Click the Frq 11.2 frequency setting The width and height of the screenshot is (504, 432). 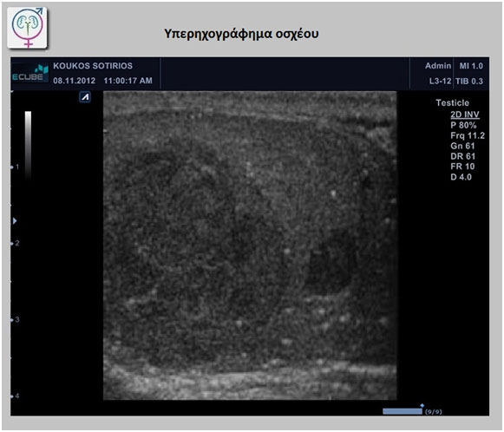(x=468, y=135)
